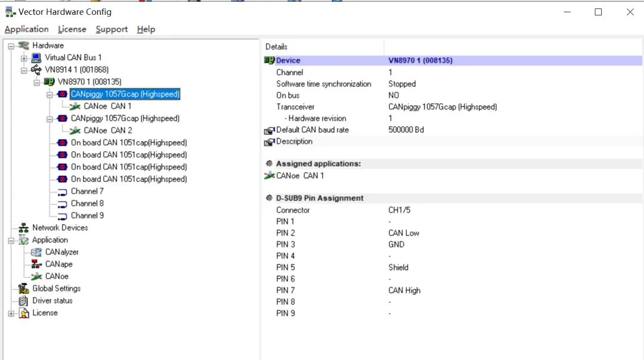644x360 pixels.
Task: Select VN8970 1 (008135) in the tree
Action: coord(89,82)
